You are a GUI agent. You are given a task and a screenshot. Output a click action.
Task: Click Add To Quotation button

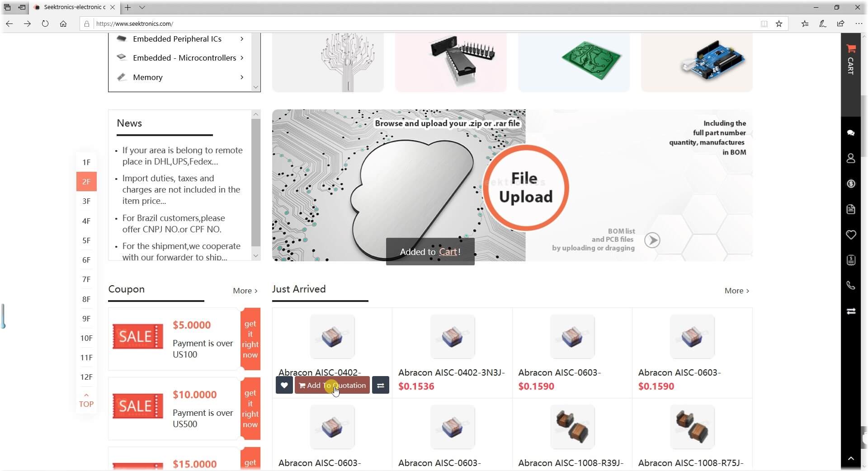pyautogui.click(x=332, y=385)
